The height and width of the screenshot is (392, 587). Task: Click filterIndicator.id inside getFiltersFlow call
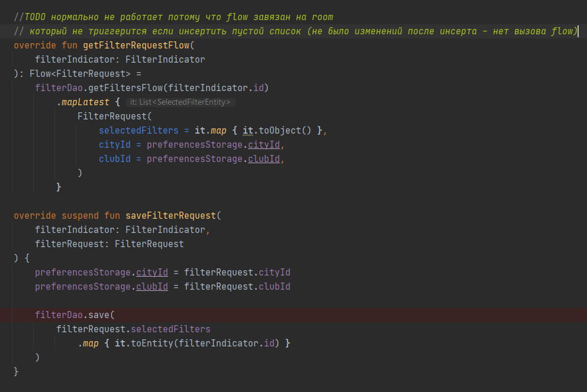tap(216, 88)
